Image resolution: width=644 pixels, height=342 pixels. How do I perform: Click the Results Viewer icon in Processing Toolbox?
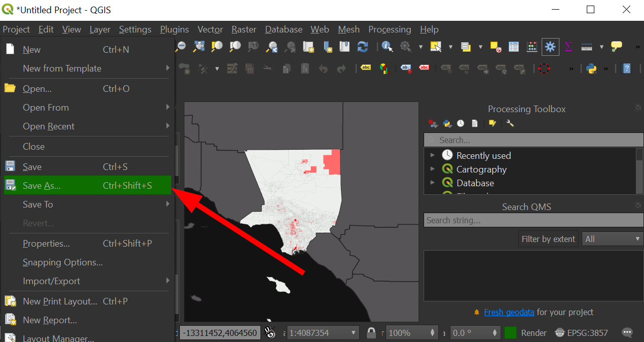tap(474, 123)
